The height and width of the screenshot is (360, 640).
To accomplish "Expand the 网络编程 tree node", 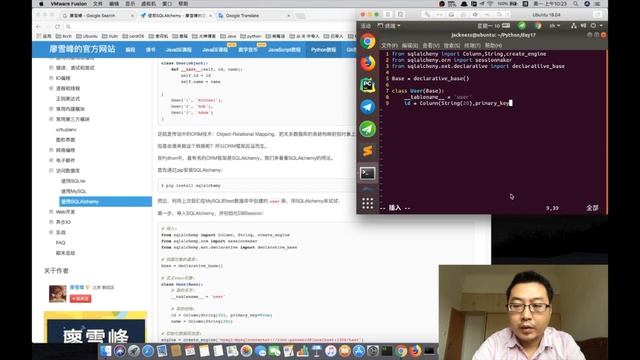I will 51,150.
